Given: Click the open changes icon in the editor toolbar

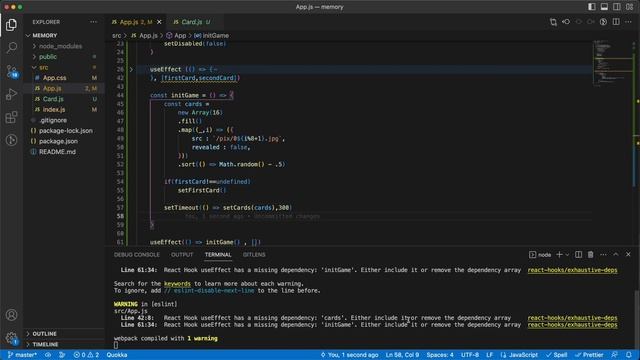Looking at the screenshot, I should [x=553, y=22].
